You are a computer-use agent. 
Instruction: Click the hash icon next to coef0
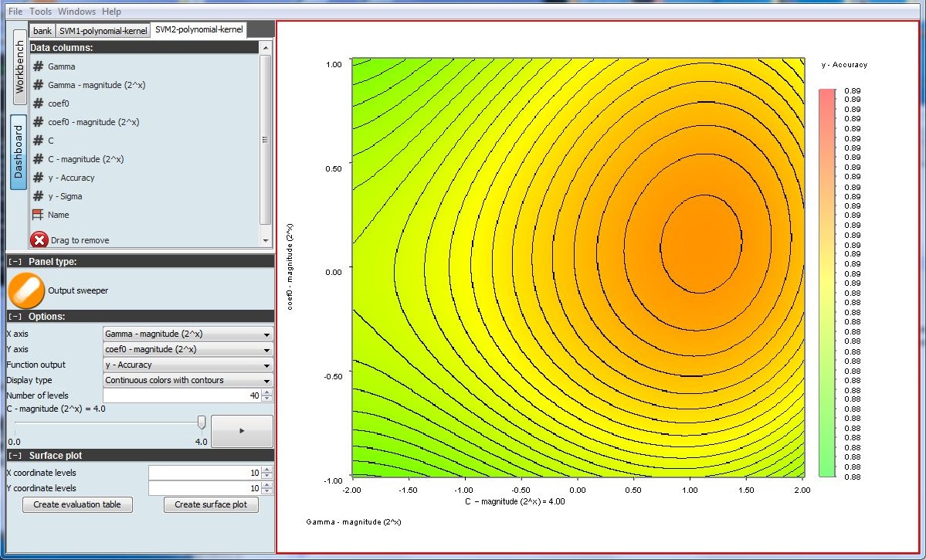tap(38, 104)
